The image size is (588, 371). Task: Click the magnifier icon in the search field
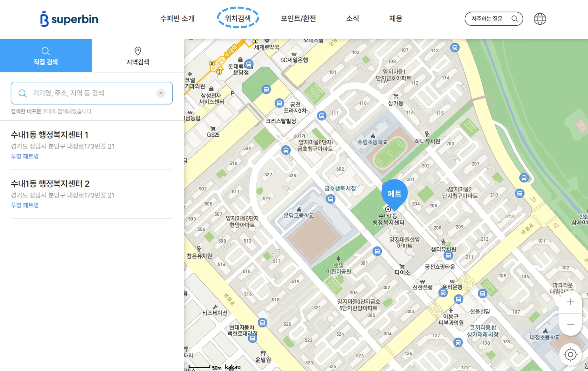pos(22,93)
